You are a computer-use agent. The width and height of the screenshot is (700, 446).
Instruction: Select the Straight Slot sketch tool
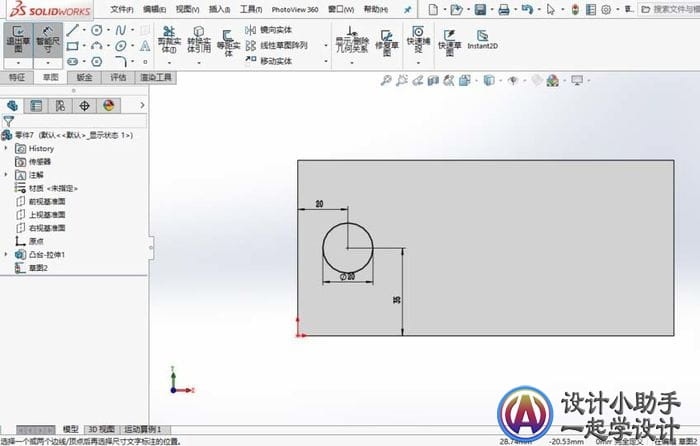72,62
